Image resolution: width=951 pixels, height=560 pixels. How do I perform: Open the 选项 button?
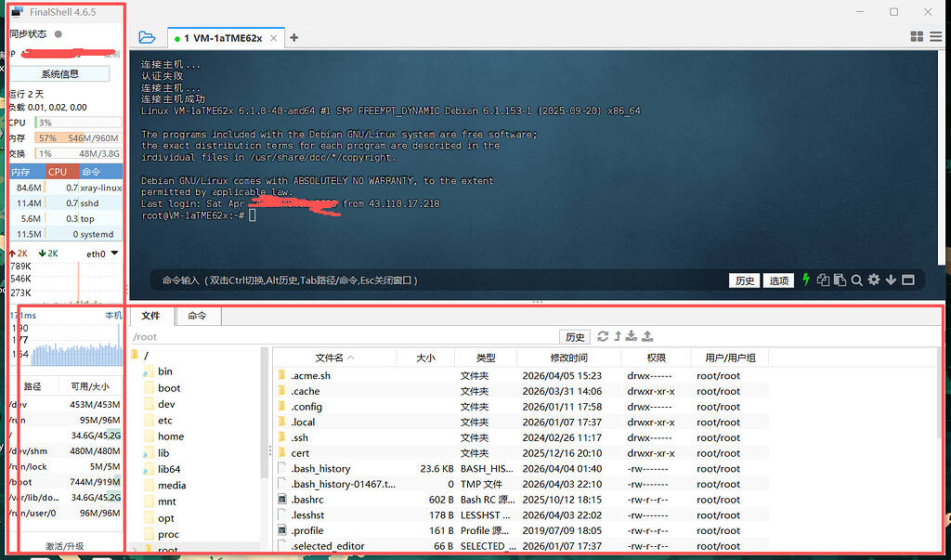coord(779,280)
